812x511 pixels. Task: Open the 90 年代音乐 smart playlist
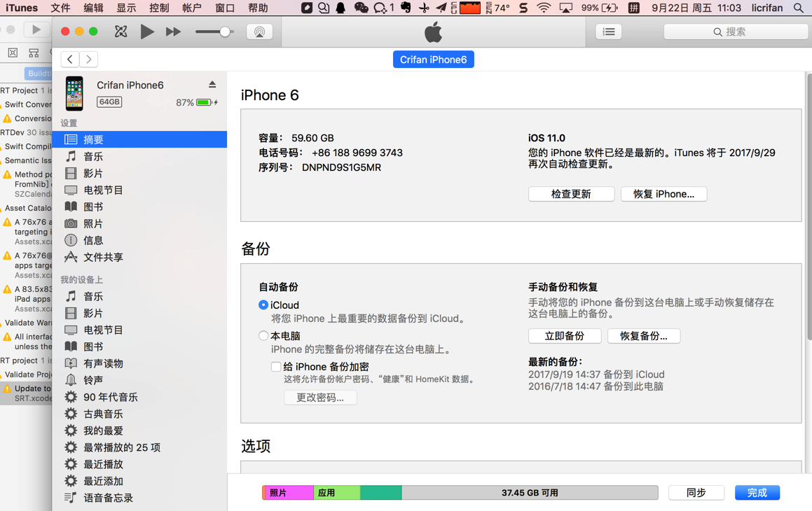click(139, 397)
